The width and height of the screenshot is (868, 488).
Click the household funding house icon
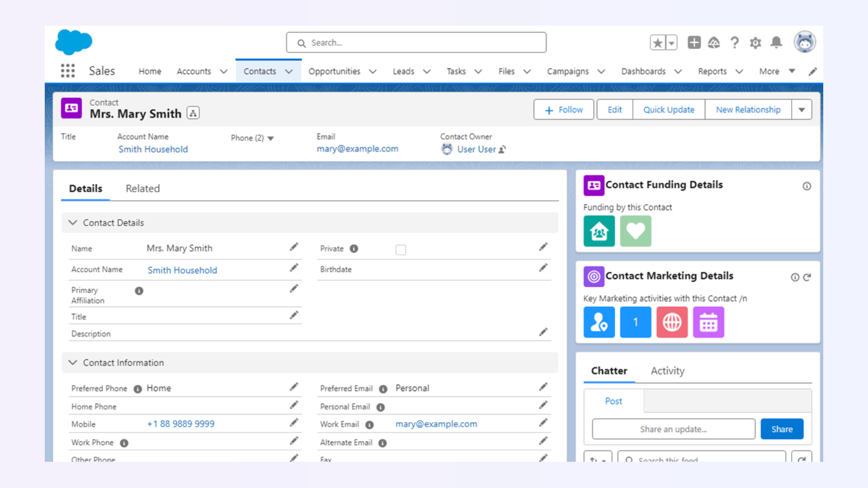599,231
